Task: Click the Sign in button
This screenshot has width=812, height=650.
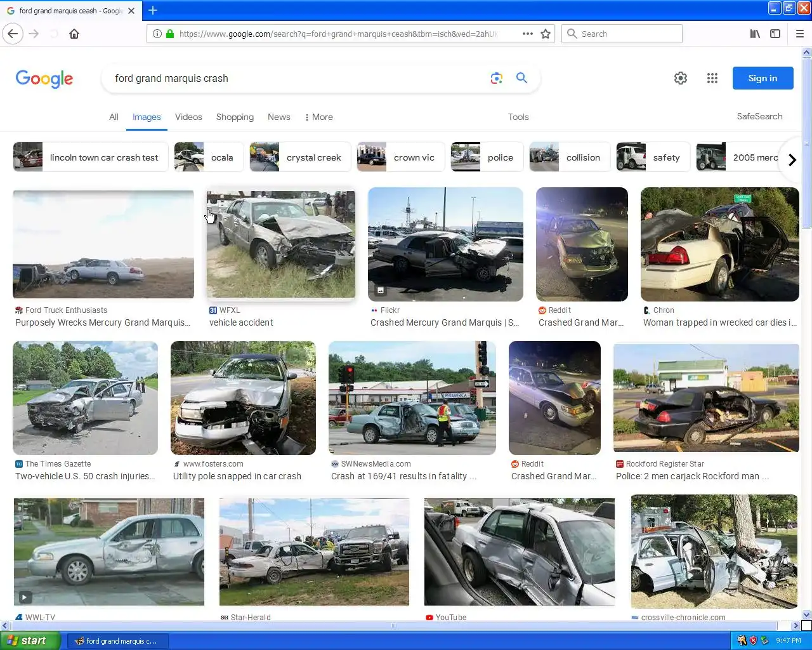Action: tap(763, 78)
